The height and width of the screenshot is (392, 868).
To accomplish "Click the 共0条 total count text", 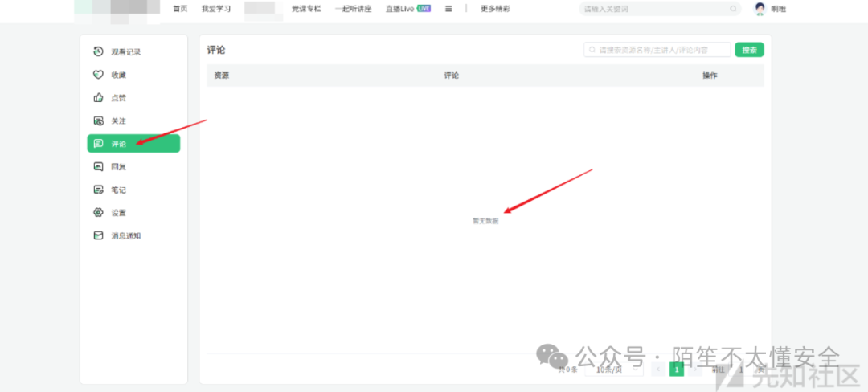I will point(567,370).
